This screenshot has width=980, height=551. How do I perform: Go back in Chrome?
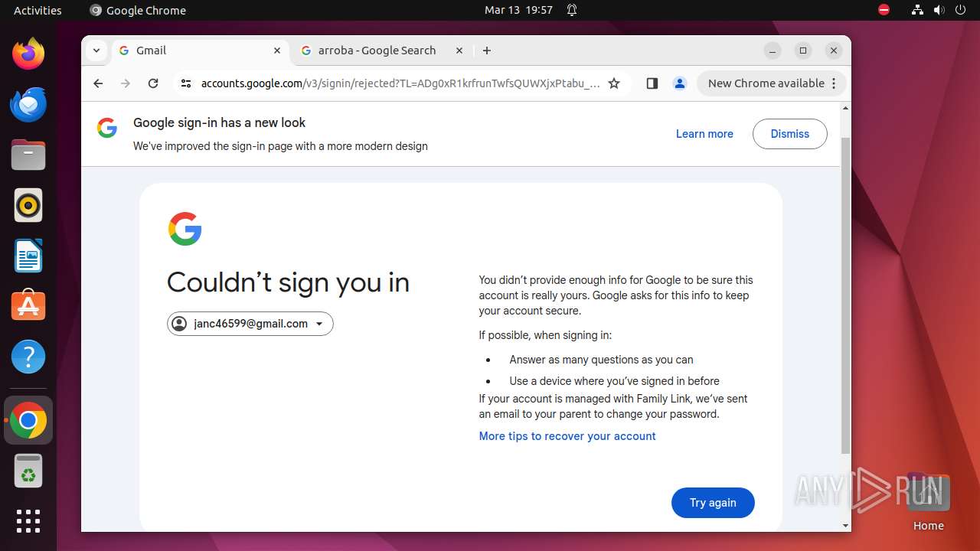(98, 83)
